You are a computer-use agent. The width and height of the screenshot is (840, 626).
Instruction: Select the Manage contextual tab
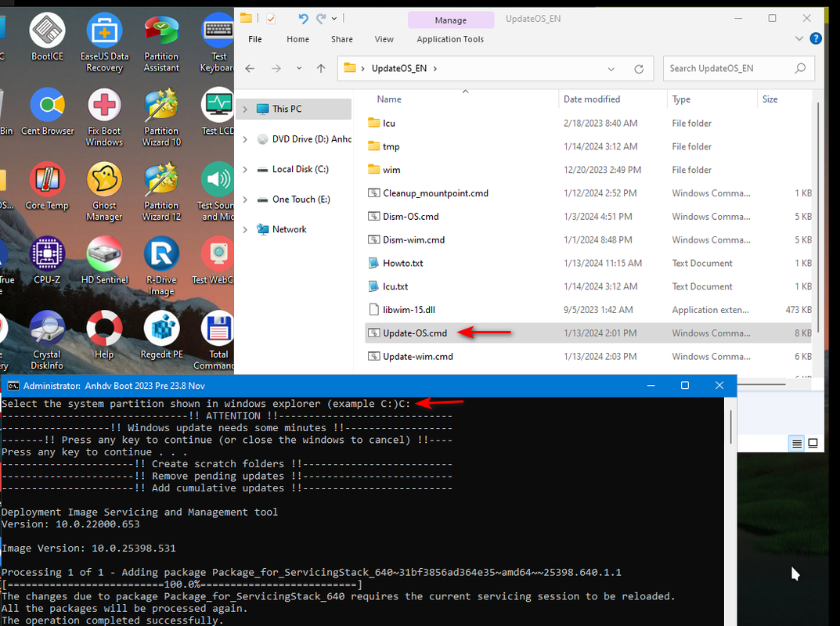(451, 20)
